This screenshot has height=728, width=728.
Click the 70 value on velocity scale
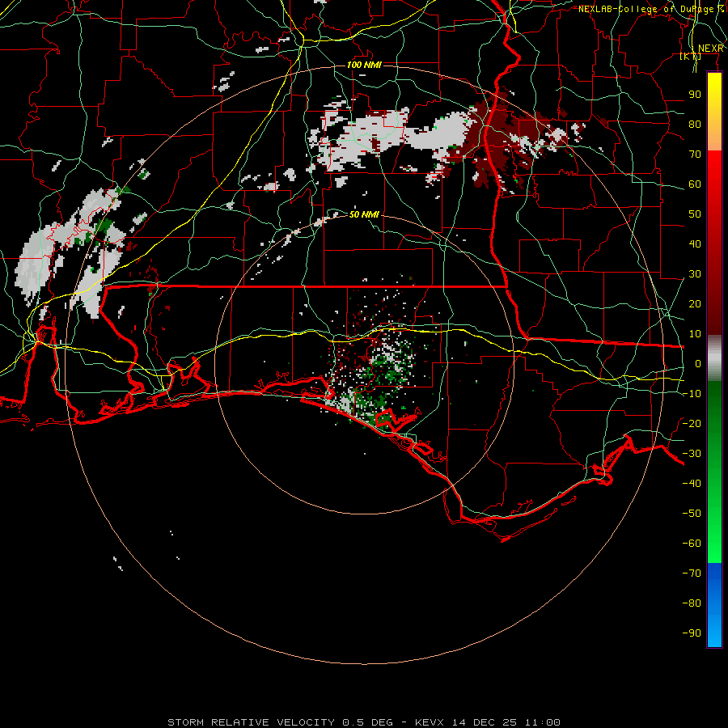click(x=695, y=154)
